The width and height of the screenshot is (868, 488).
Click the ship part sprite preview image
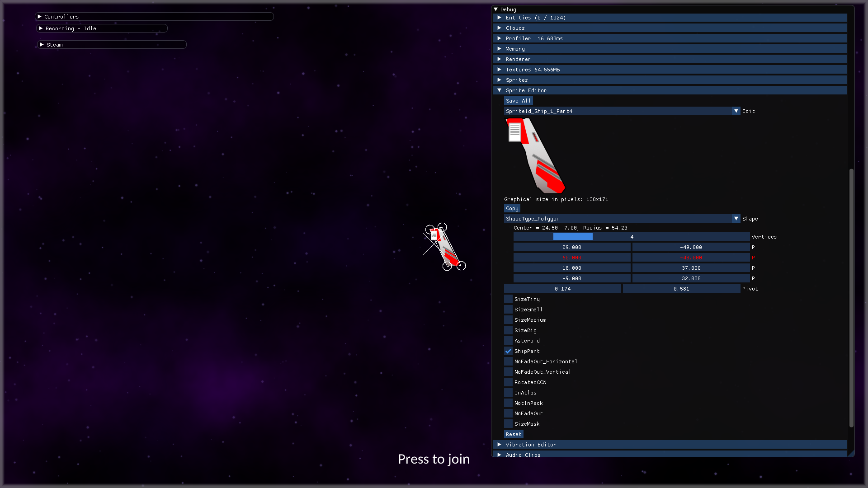pos(535,155)
